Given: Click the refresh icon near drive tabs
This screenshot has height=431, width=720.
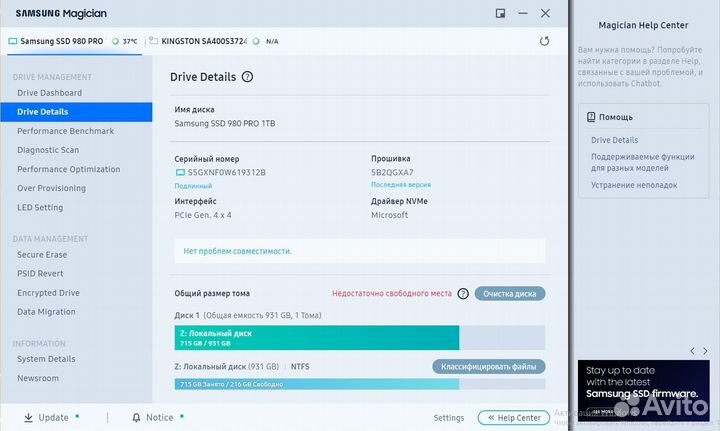Looking at the screenshot, I should (x=544, y=41).
